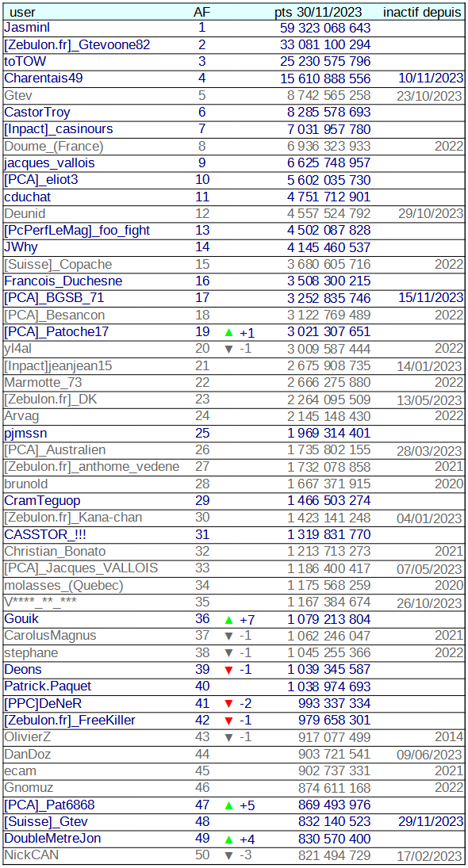The height and width of the screenshot is (868, 468).
Task: Select the user Arvag
Action: tap(21, 415)
